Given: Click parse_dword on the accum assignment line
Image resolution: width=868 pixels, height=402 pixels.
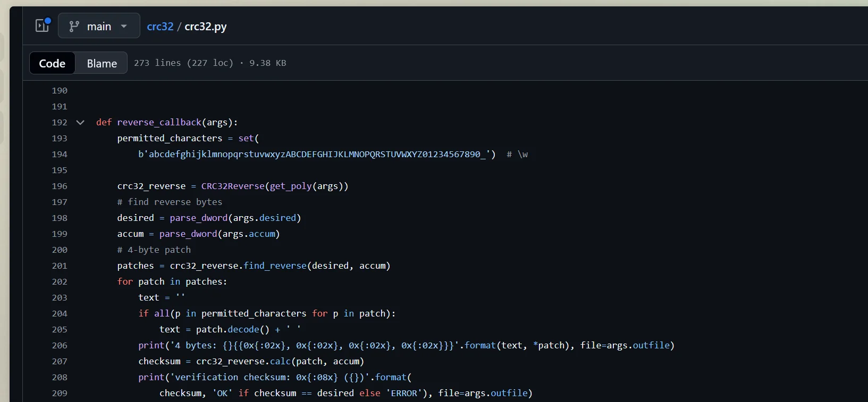Looking at the screenshot, I should coord(188,234).
